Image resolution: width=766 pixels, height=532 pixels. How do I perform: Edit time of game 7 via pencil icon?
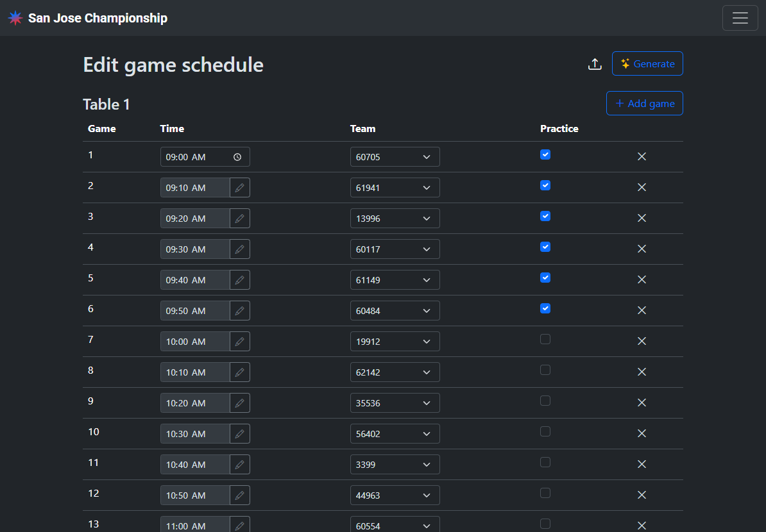[x=240, y=342]
